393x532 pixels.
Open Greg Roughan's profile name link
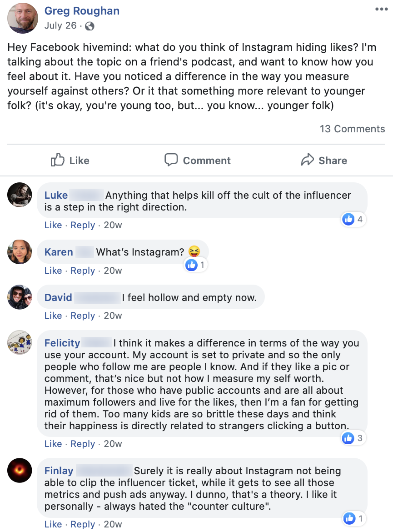[82, 11]
